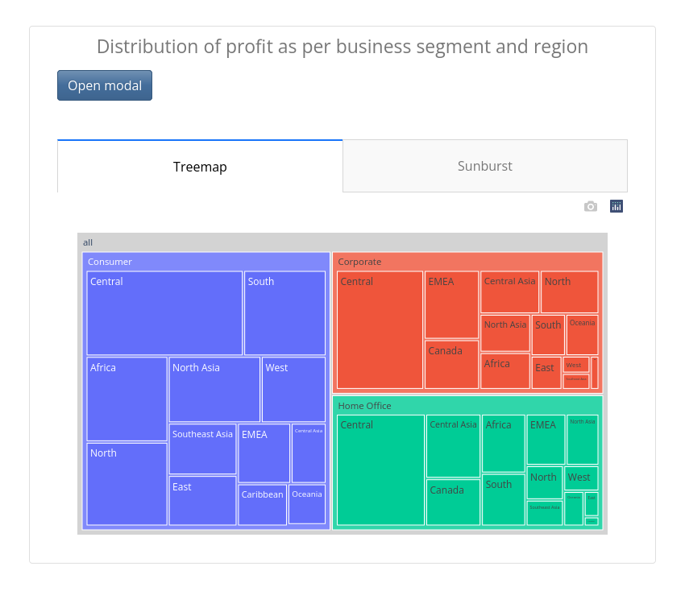The width and height of the screenshot is (685, 616).
Task: Click the 'all' root path bar
Action: point(342,242)
